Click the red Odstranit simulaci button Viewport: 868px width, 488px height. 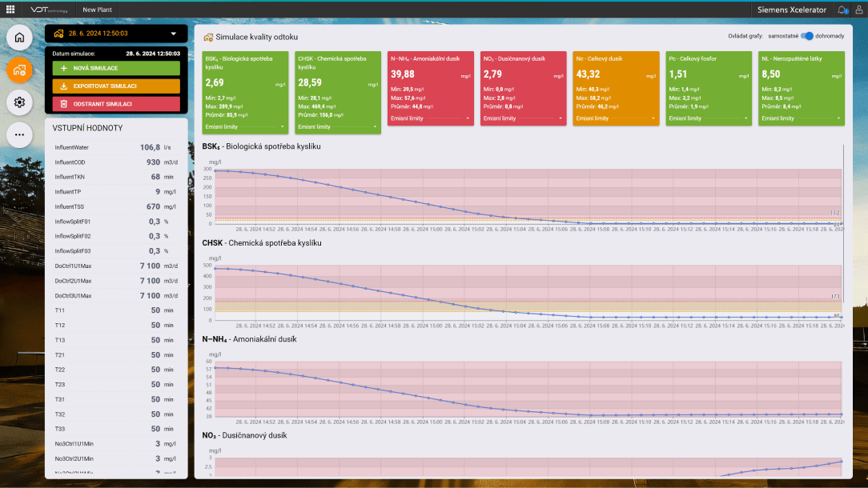[116, 104]
